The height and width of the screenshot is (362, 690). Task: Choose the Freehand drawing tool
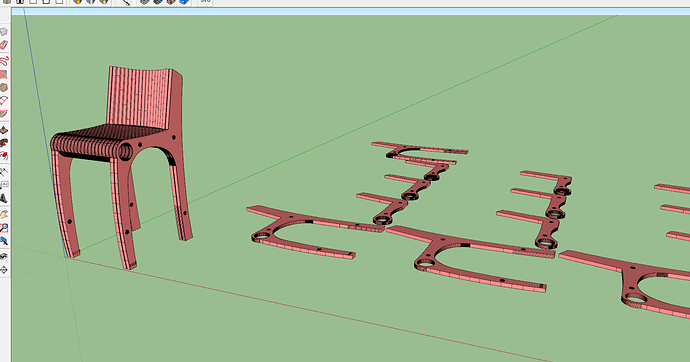click(x=4, y=61)
